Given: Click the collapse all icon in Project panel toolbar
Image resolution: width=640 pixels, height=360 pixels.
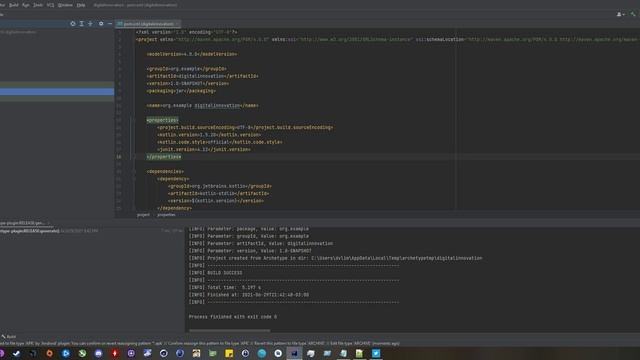Looking at the screenshot, I should 90,24.
